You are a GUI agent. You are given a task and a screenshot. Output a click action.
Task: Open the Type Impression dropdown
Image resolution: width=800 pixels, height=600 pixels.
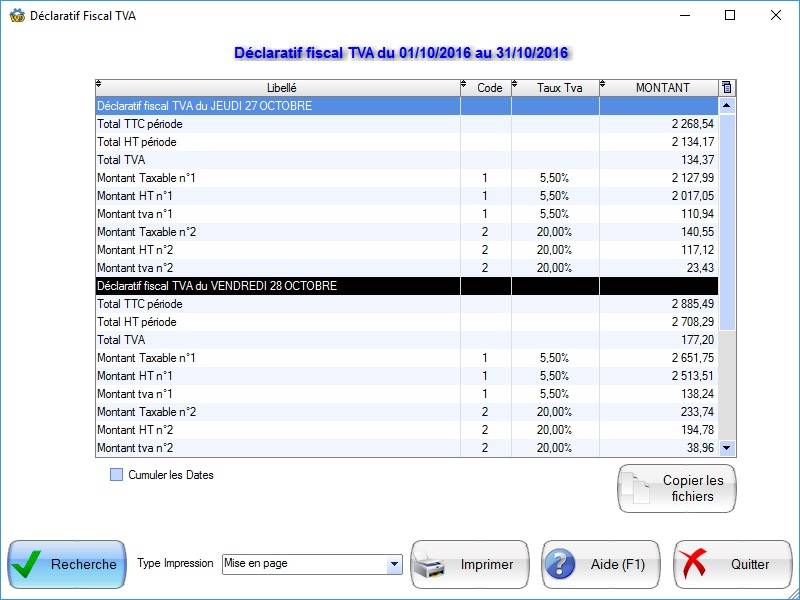393,564
